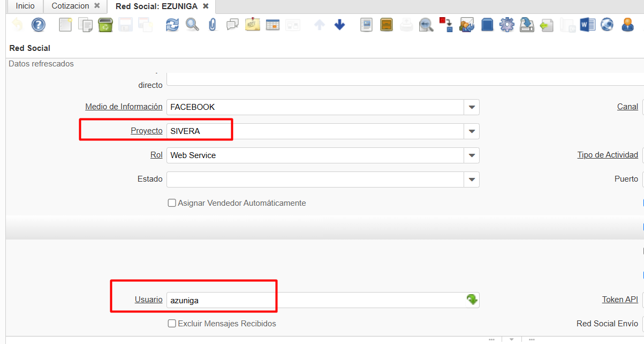The width and height of the screenshot is (644, 344).
Task: Click the Rol field label link
Action: 156,155
